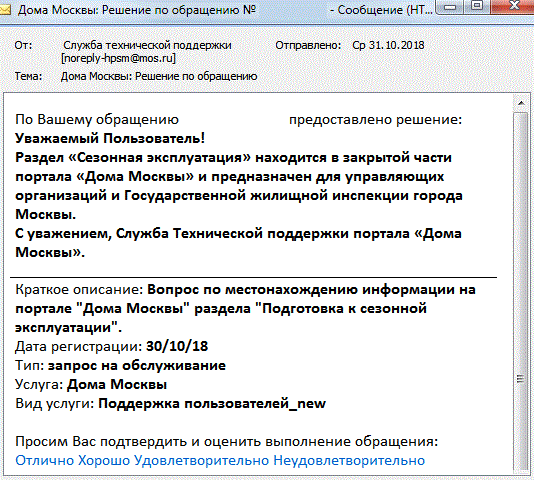Rate the request as Удовлетворительно
Image resolution: width=534 pixels, height=480 pixels.
click(202, 461)
